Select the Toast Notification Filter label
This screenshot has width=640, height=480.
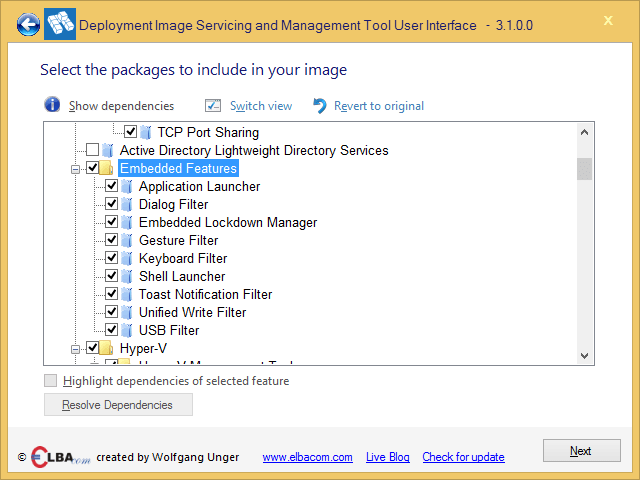pyautogui.click(x=205, y=294)
